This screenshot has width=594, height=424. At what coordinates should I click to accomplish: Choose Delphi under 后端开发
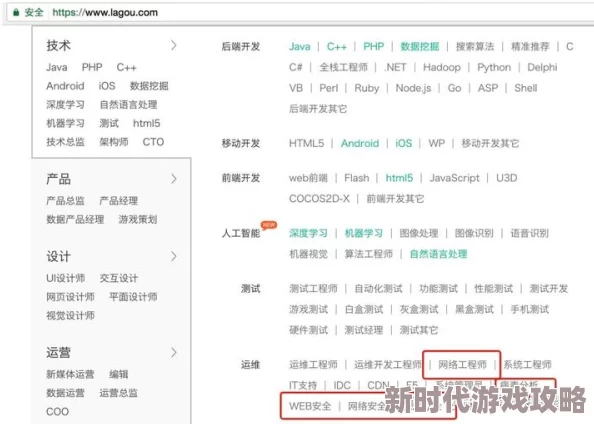[x=542, y=67]
